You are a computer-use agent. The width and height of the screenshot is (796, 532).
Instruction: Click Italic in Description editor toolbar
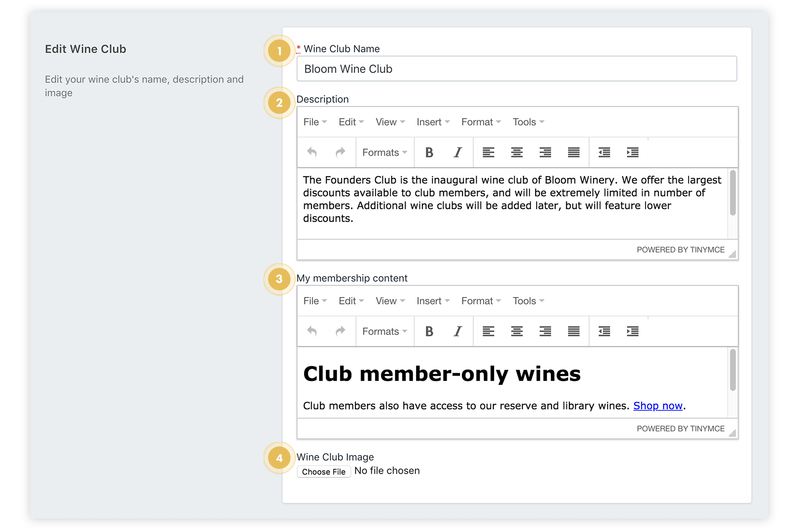coord(458,153)
